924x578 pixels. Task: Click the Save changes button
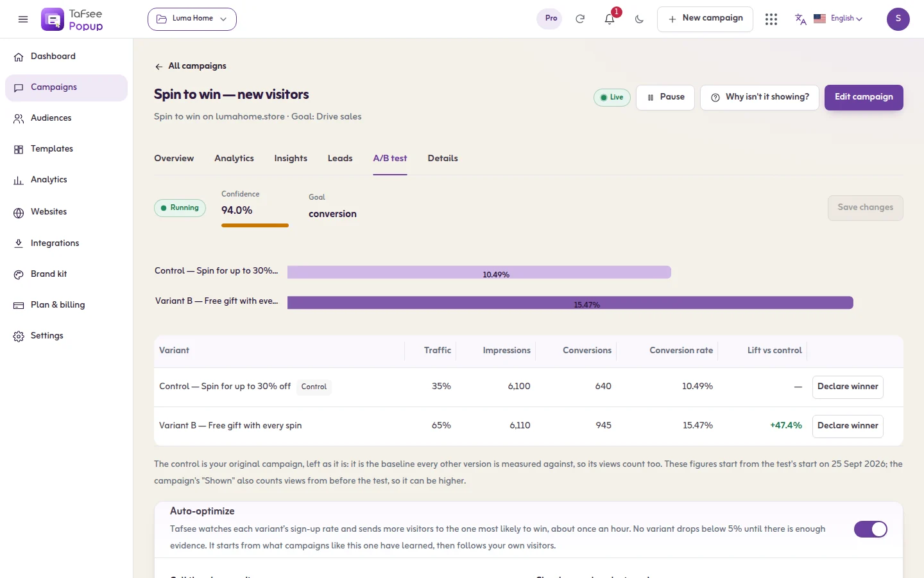point(866,208)
